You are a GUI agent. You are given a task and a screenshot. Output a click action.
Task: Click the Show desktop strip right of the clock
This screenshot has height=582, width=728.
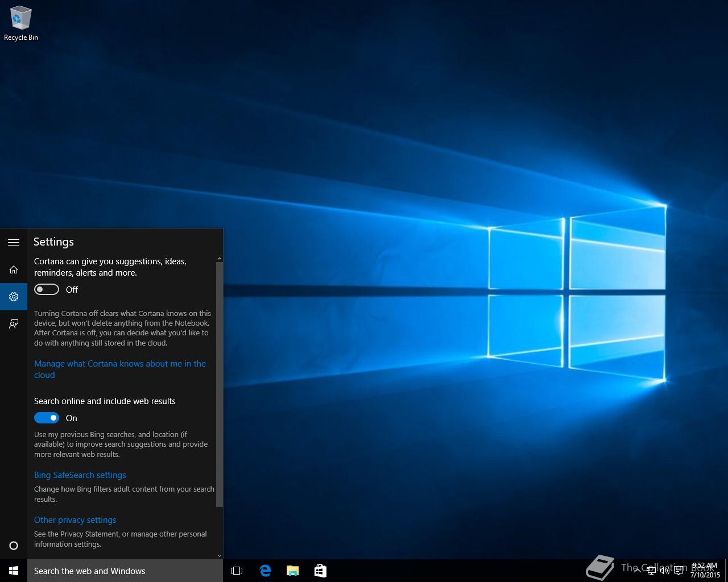click(726, 571)
